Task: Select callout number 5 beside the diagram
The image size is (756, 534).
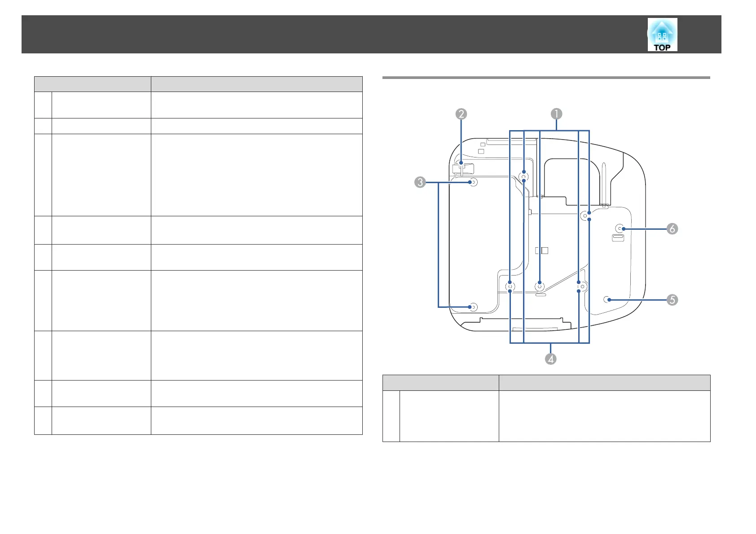Action: 672,300
